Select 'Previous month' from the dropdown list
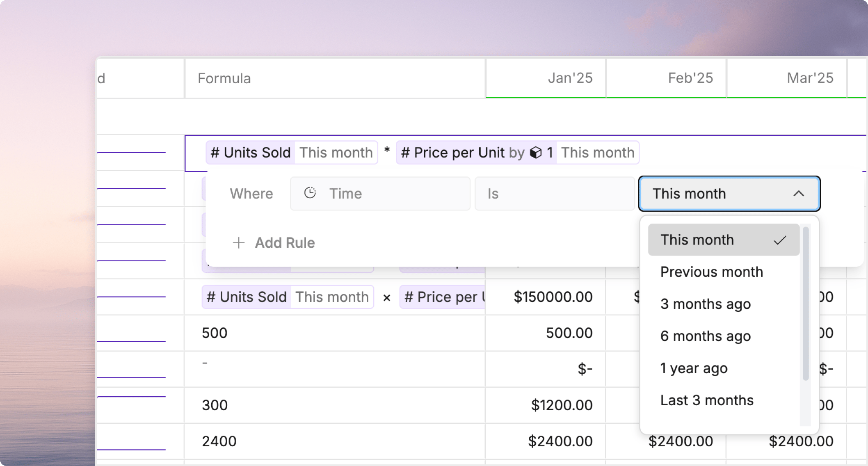The height and width of the screenshot is (466, 868). pos(724,272)
